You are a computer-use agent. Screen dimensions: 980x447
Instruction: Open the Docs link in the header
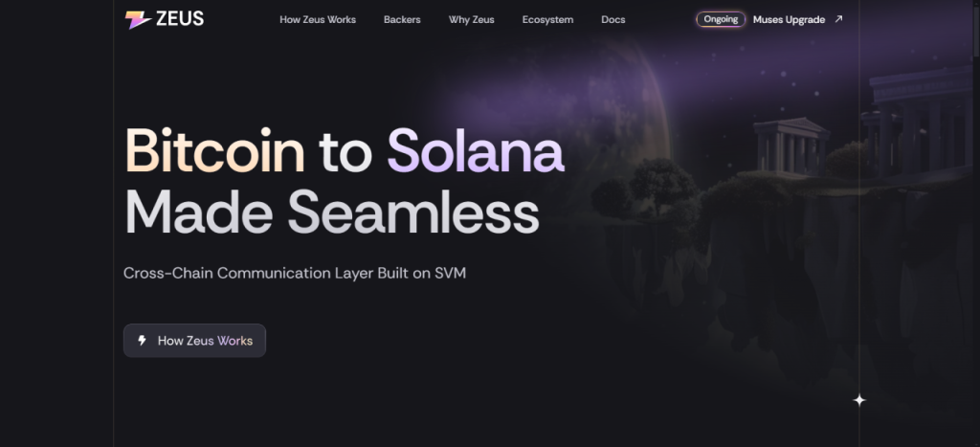[x=613, y=20]
